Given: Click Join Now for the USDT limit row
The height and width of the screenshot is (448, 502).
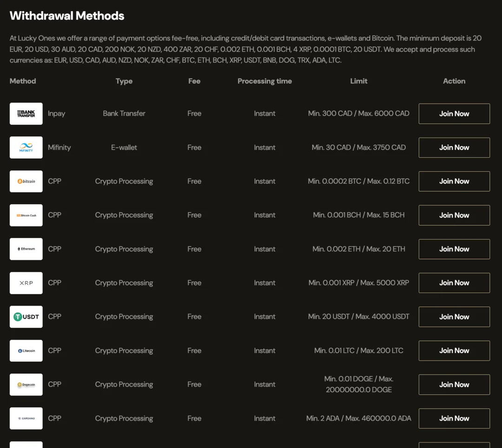Looking at the screenshot, I should [454, 317].
